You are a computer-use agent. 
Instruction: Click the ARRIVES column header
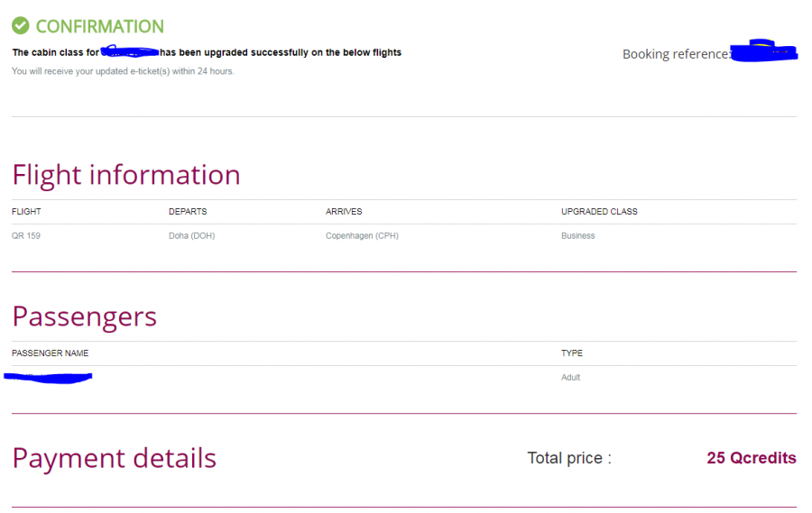click(344, 212)
